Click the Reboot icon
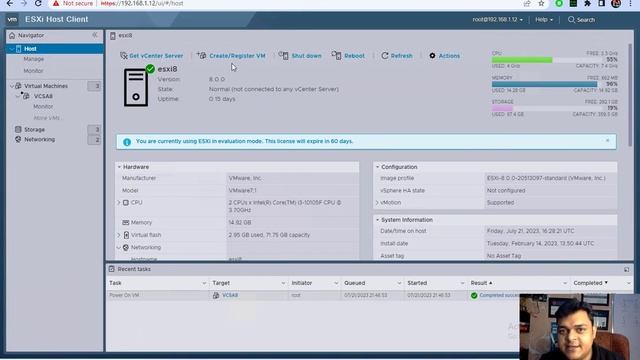The image size is (640, 360). pyautogui.click(x=336, y=55)
